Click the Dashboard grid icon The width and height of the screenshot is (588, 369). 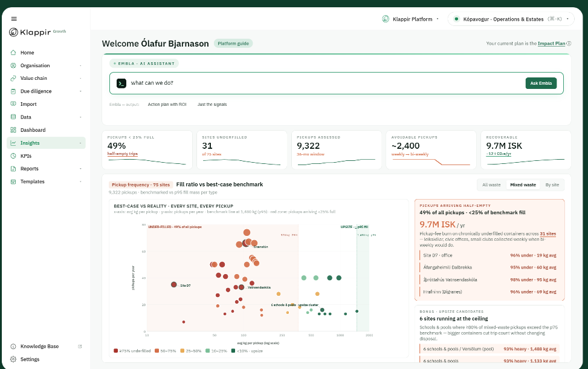pyautogui.click(x=13, y=130)
